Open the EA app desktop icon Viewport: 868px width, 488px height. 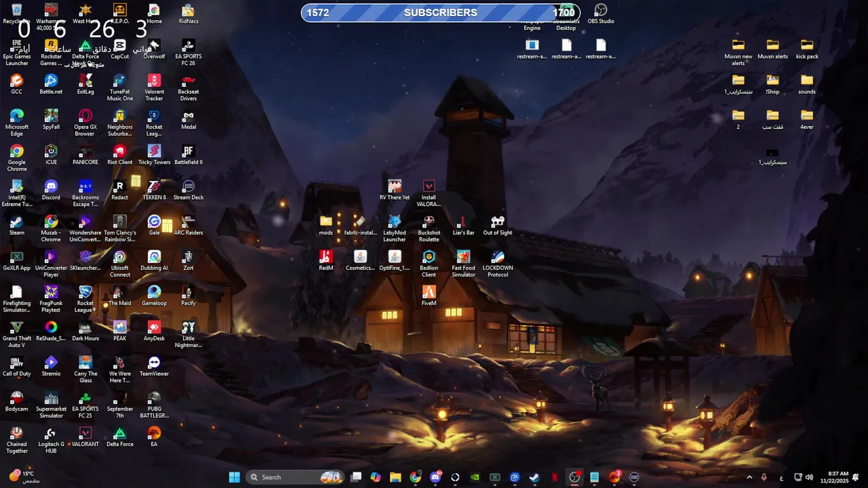(x=154, y=436)
